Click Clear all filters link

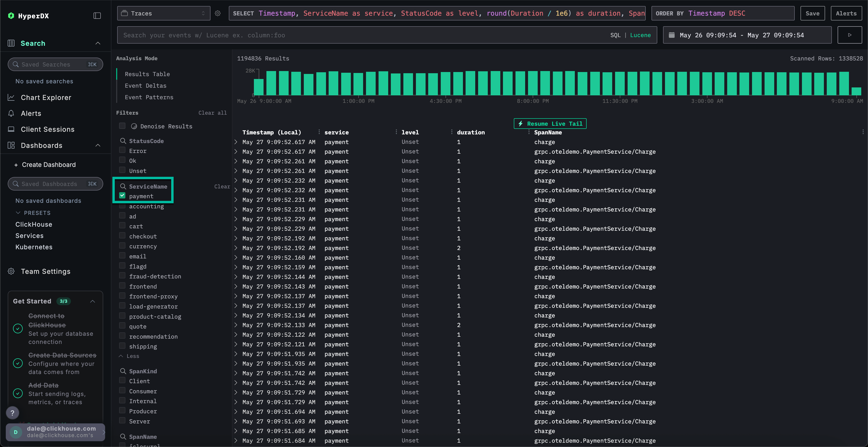[x=212, y=113]
